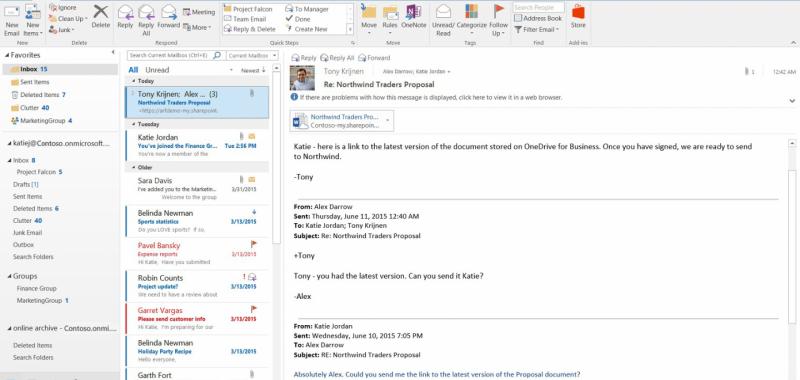800x380 pixels.
Task: Click the Forward ribbon icon
Action: tap(168, 12)
